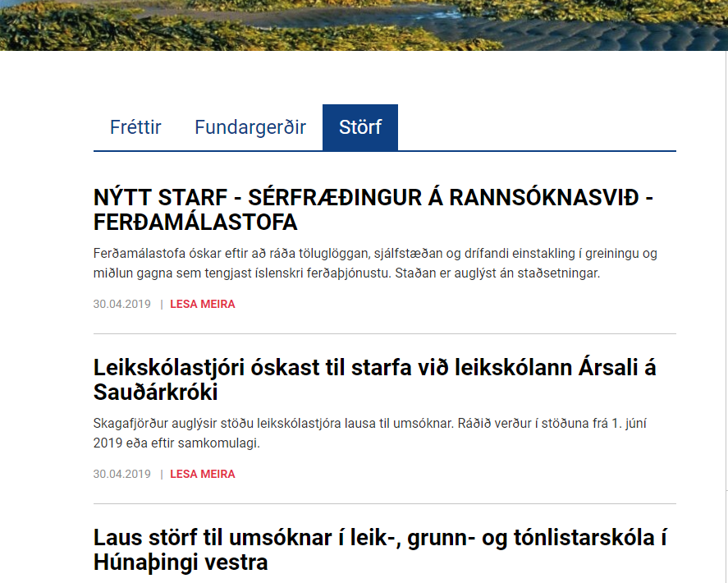This screenshot has width=728, height=583.
Task: Click the date 30.04.2019 on the second posting
Action: click(121, 474)
